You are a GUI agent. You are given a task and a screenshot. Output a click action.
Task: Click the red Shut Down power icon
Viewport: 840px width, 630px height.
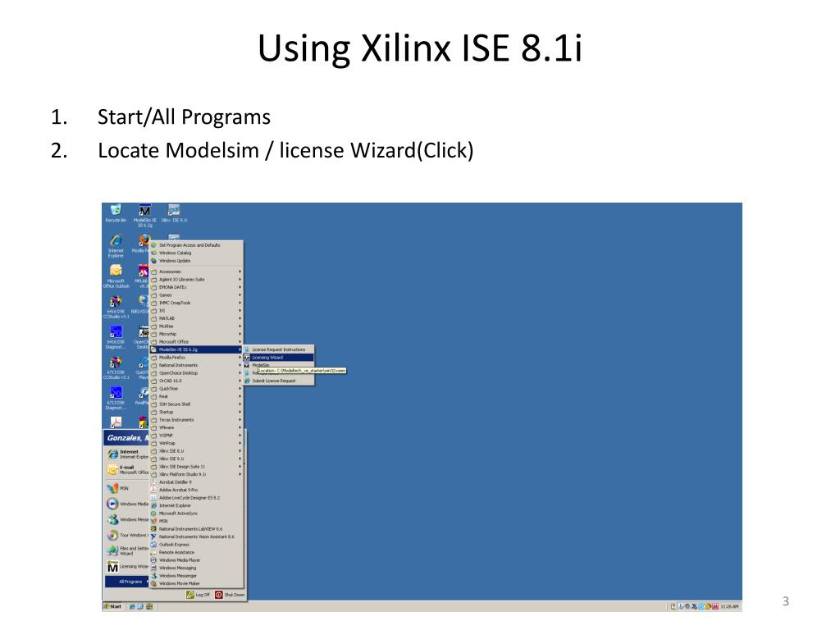[x=218, y=595]
